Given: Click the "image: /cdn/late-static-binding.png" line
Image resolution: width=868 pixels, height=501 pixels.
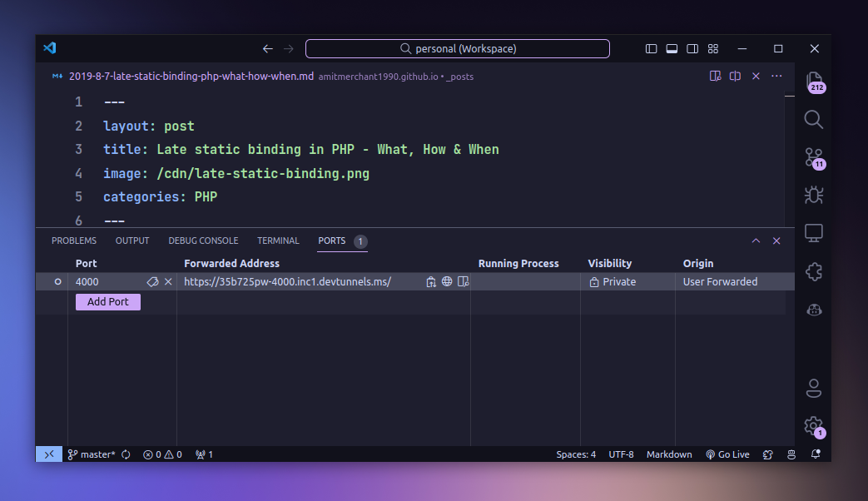Looking at the screenshot, I should point(236,174).
